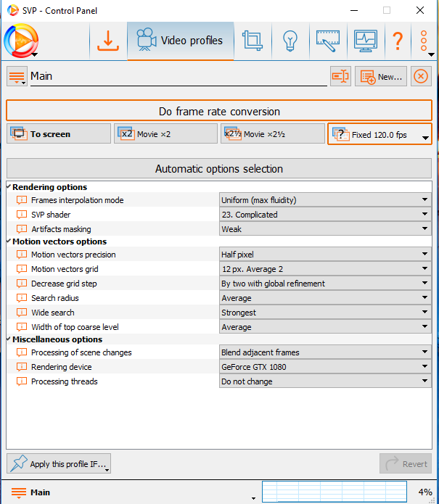This screenshot has height=504, width=439.
Task: Toggle Do frame rate conversion
Action: coord(218,111)
